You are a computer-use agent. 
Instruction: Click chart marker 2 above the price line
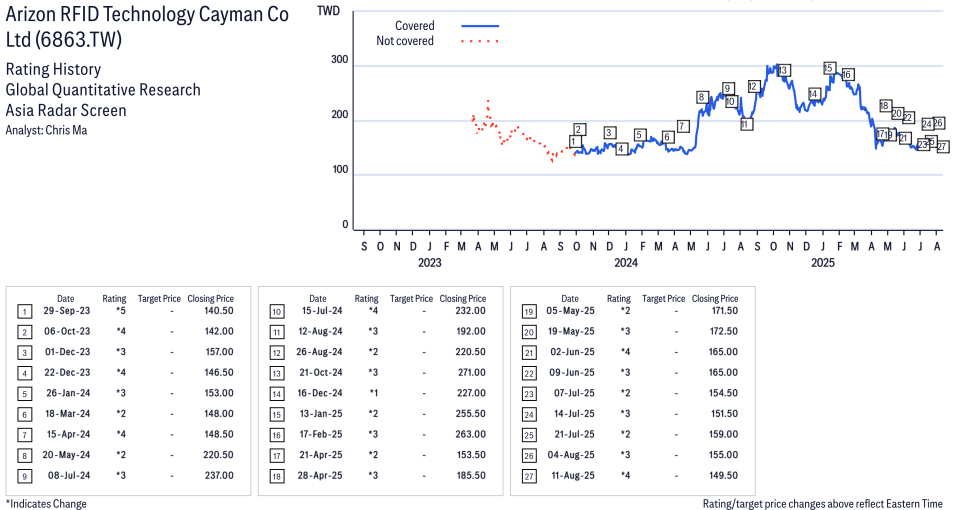point(580,129)
